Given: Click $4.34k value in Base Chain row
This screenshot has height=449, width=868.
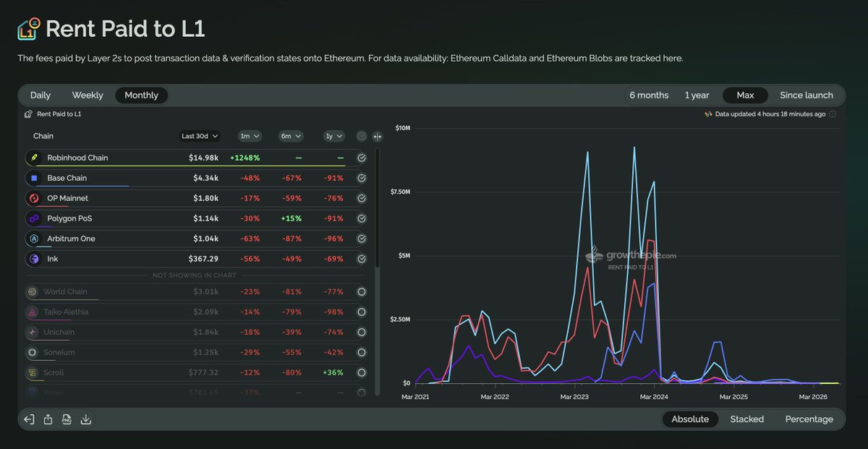Looking at the screenshot, I should point(204,178).
